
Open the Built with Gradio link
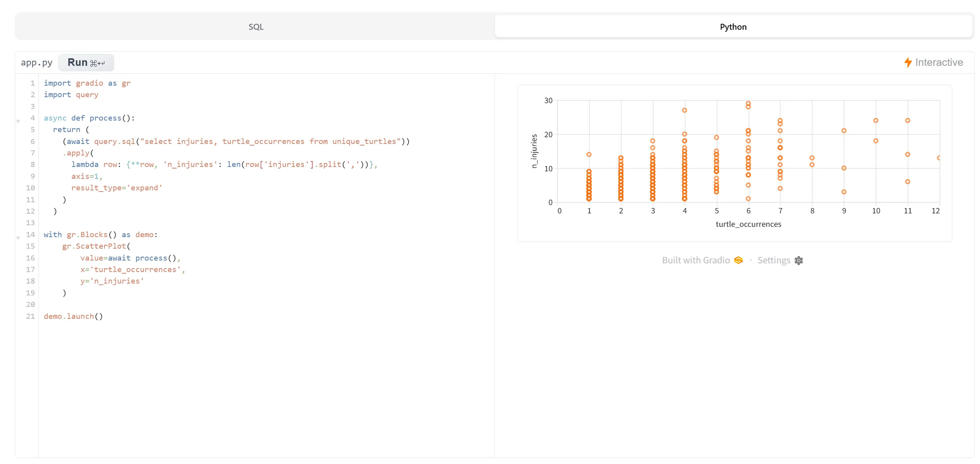tap(696, 261)
